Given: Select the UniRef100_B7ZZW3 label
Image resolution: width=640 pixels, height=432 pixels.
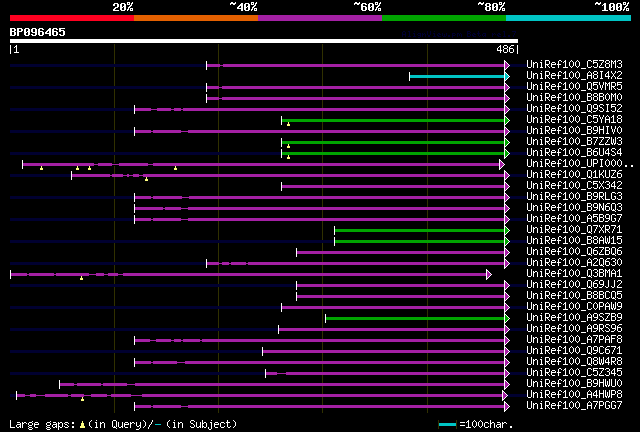Looking at the screenshot, I should click(574, 142).
